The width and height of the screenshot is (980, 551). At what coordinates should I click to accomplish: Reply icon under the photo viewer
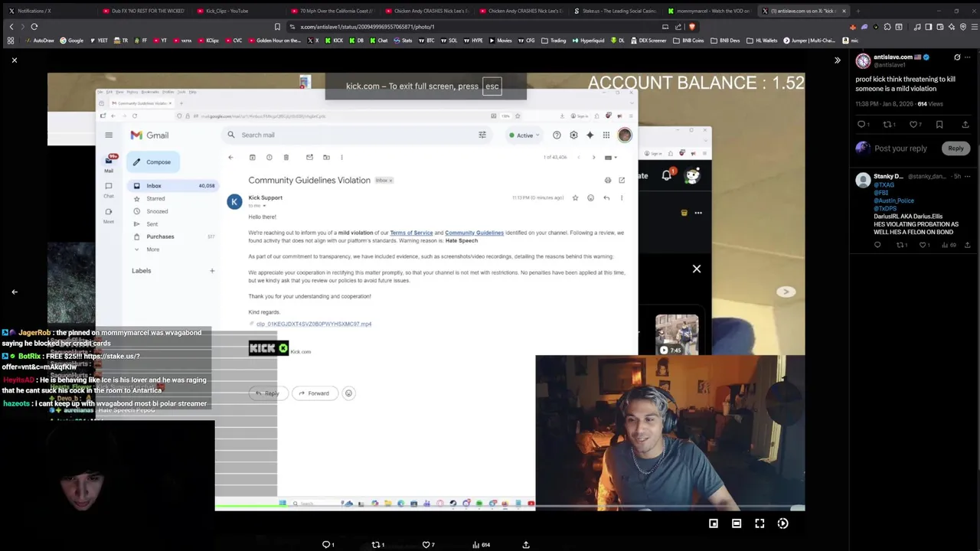click(327, 544)
